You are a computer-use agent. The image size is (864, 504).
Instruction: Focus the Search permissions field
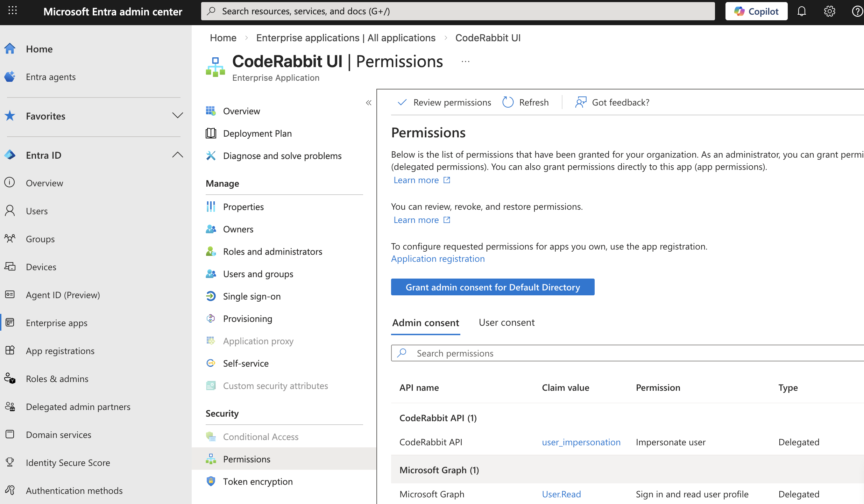[x=628, y=353]
